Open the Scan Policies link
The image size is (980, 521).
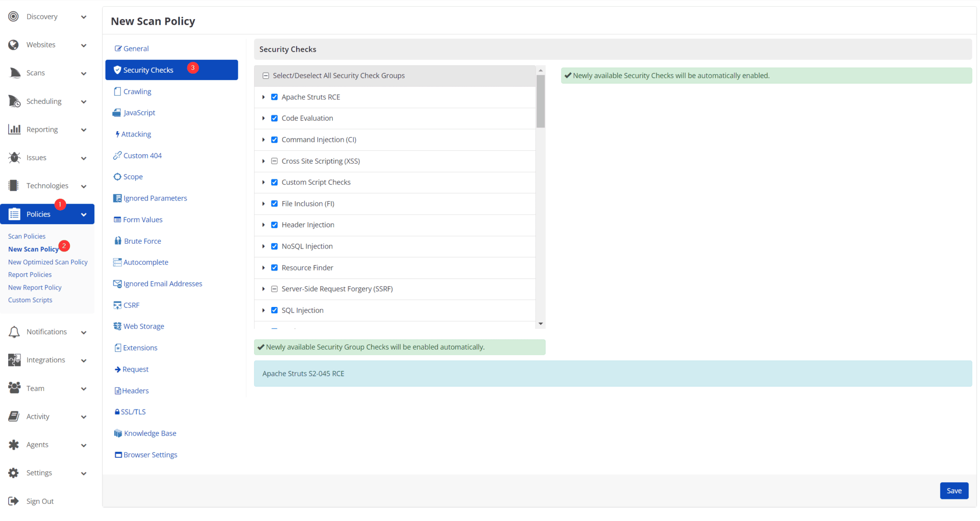coord(26,236)
